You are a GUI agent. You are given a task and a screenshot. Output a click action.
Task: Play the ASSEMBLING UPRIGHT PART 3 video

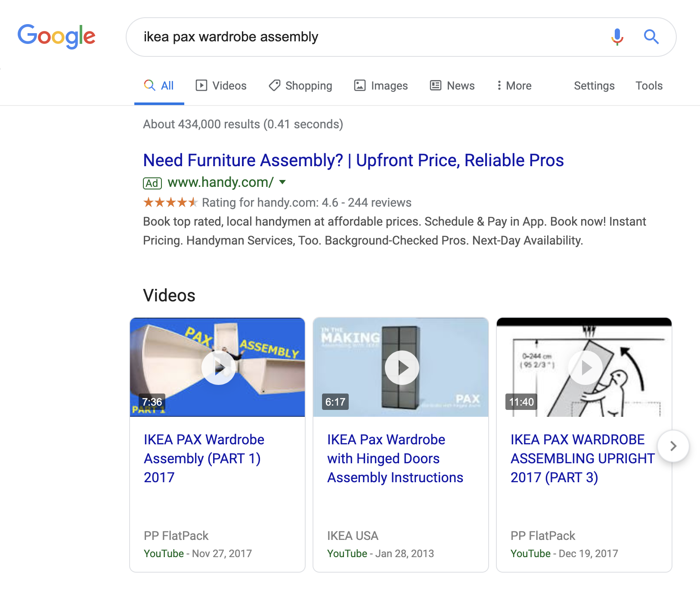click(x=584, y=367)
